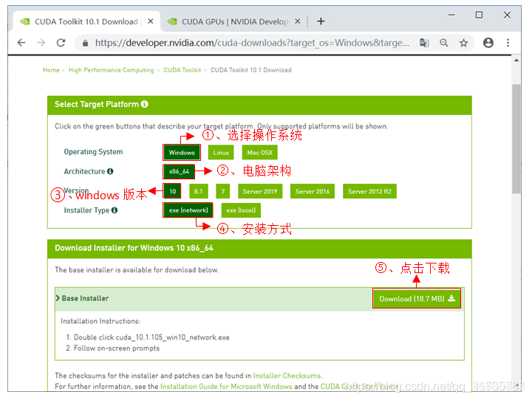Screen dimensions: 532x400
Task: Click the Installer Type info icon
Action: (x=115, y=210)
